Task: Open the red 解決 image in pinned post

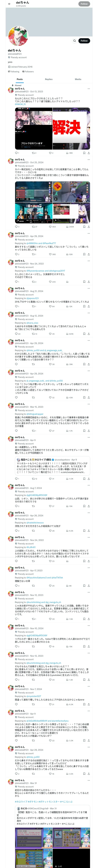Action: 71,129
